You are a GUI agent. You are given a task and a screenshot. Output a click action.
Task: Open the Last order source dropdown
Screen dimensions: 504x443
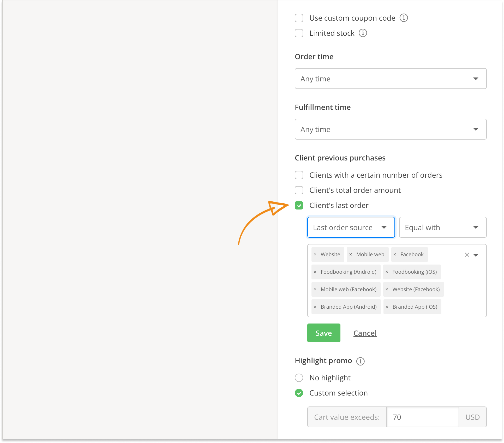pyautogui.click(x=351, y=227)
